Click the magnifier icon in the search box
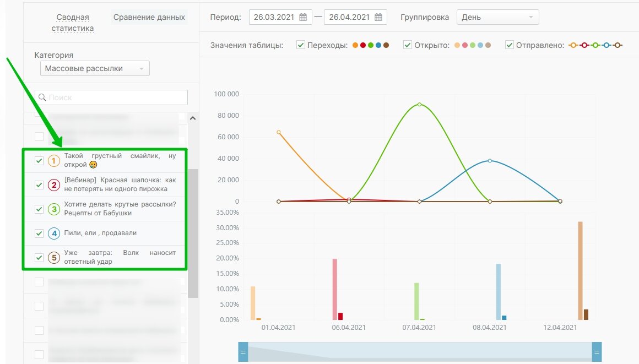The height and width of the screenshot is (364, 639). [x=42, y=97]
